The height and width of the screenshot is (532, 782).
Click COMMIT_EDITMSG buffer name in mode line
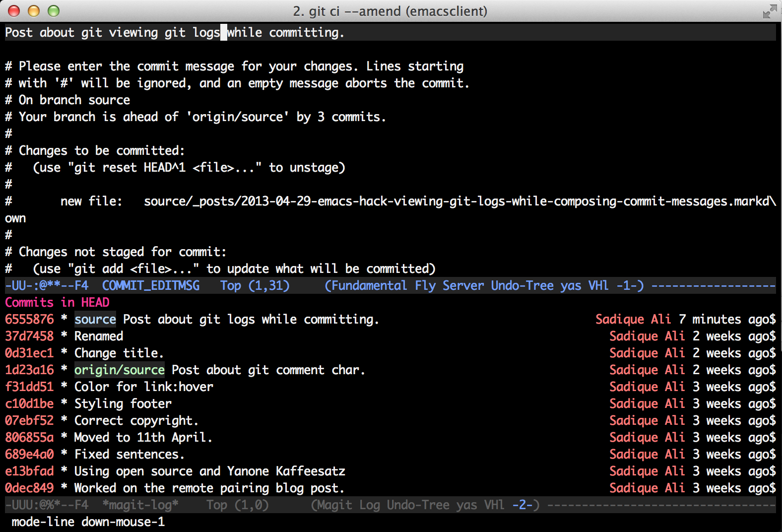[151, 285]
